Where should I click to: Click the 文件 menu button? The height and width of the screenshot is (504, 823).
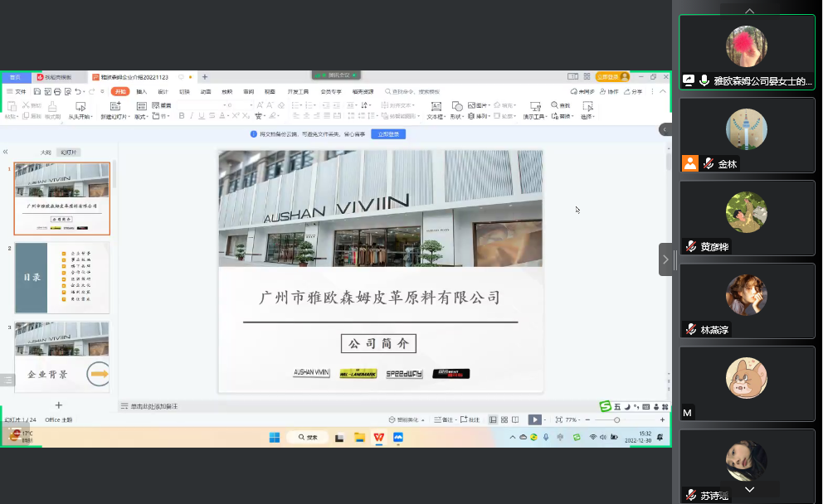[x=20, y=90]
